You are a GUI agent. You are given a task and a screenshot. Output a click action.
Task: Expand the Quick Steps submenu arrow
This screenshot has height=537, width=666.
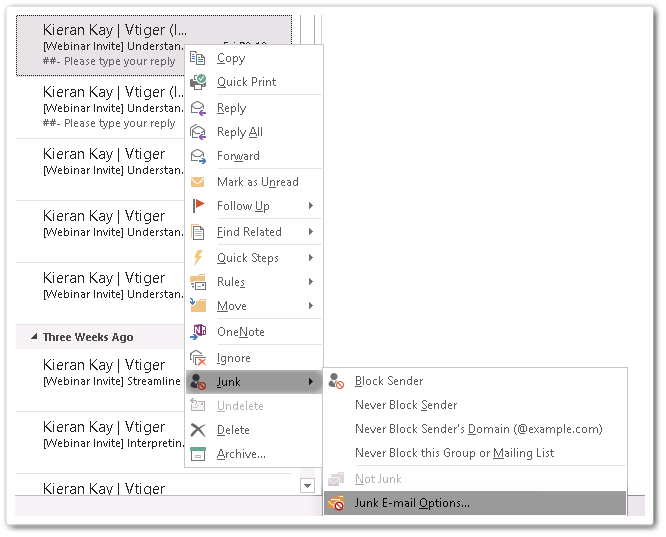coord(311,257)
